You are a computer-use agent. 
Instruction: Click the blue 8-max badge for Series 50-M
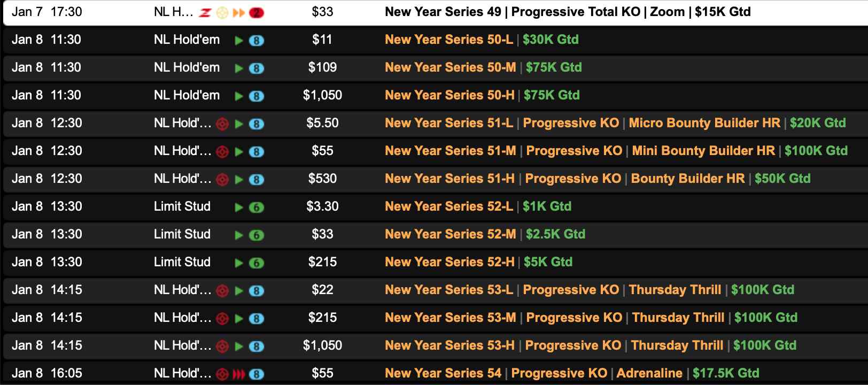[x=257, y=68]
